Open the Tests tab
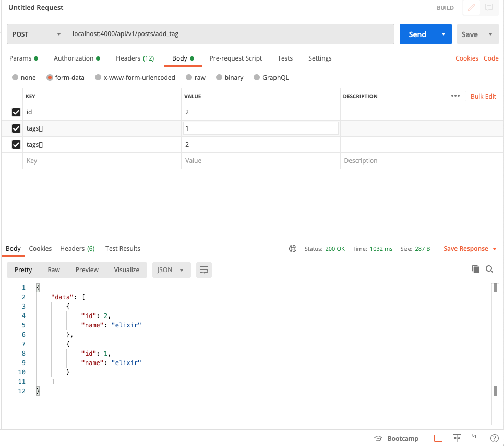Image resolution: width=504 pixels, height=446 pixels. (285, 58)
